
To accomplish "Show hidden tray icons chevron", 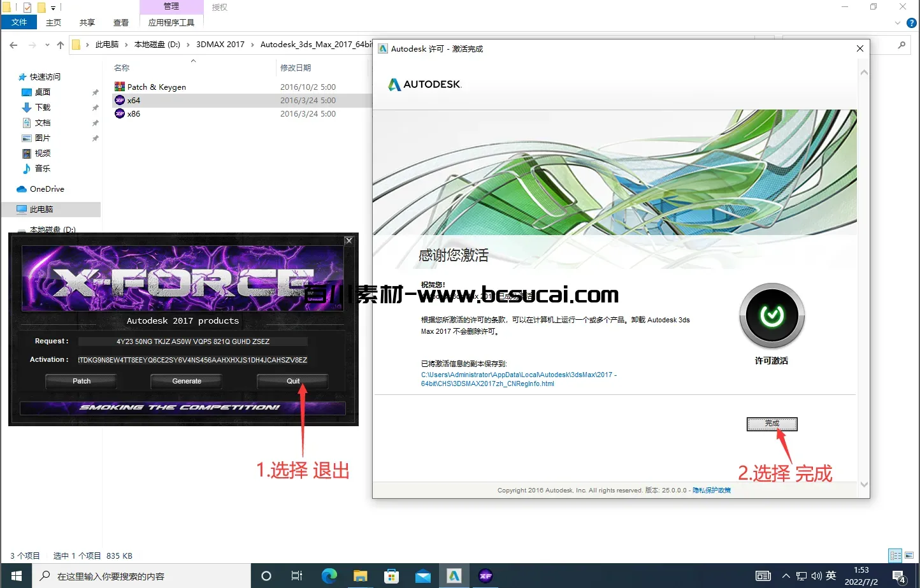I will 786,576.
